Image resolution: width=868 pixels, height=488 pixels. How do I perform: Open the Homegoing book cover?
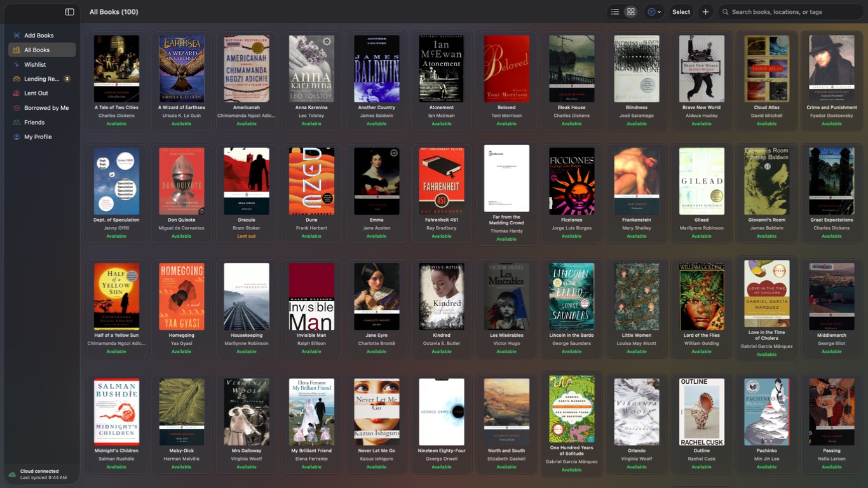click(x=181, y=297)
